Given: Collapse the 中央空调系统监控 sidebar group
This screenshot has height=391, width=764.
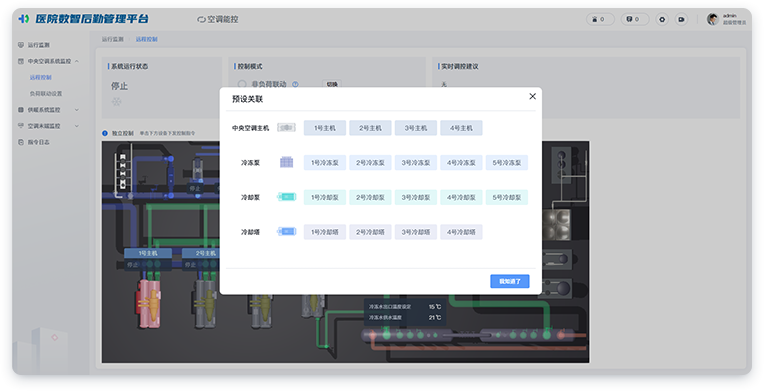Looking at the screenshot, I should pyautogui.click(x=49, y=61).
